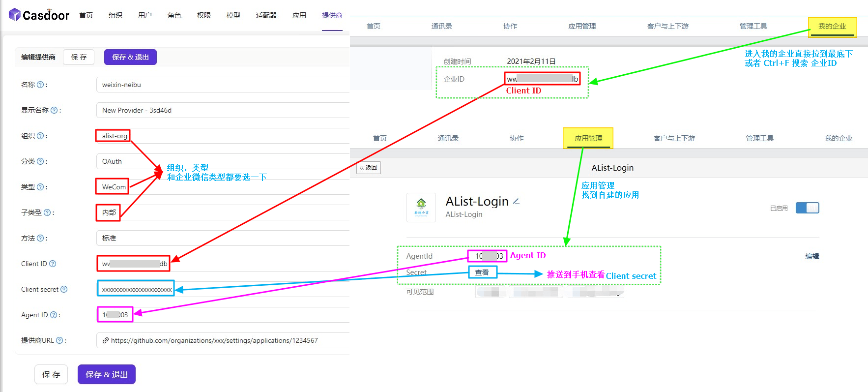Toggle the 已启用 switch off
This screenshot has width=868, height=392.
pos(807,208)
